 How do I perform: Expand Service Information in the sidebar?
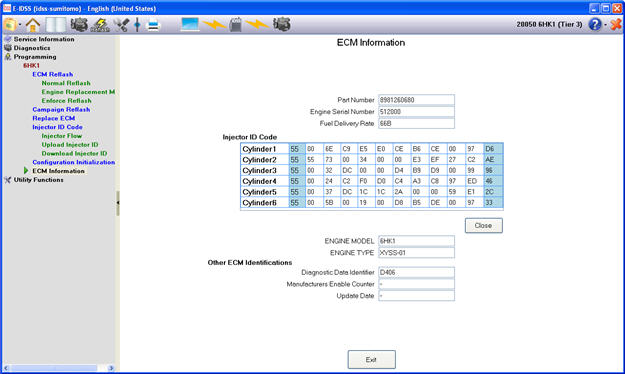pos(44,39)
